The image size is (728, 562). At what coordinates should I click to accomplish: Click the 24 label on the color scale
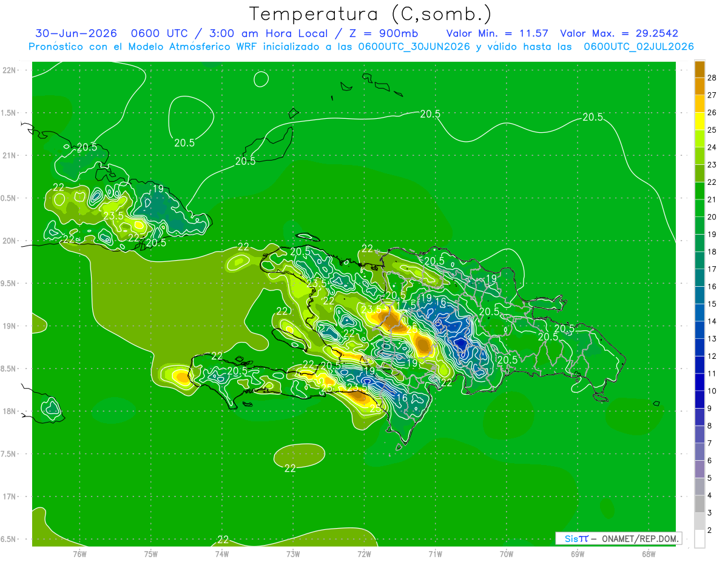click(x=712, y=147)
